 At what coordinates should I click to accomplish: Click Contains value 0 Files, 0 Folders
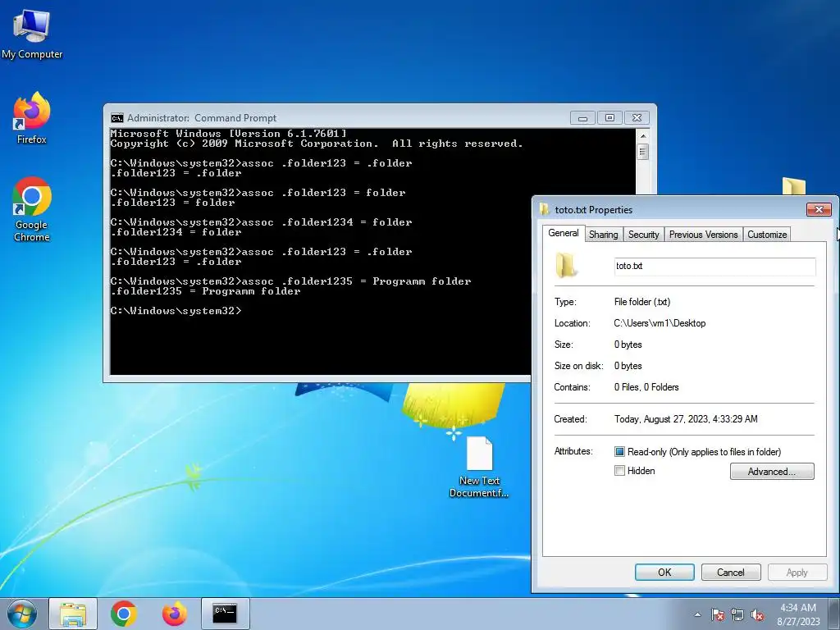[x=646, y=387]
